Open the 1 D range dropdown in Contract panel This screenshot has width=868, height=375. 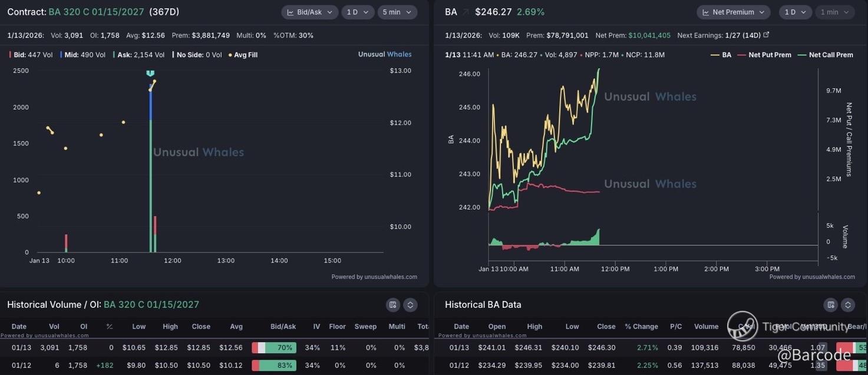click(358, 12)
